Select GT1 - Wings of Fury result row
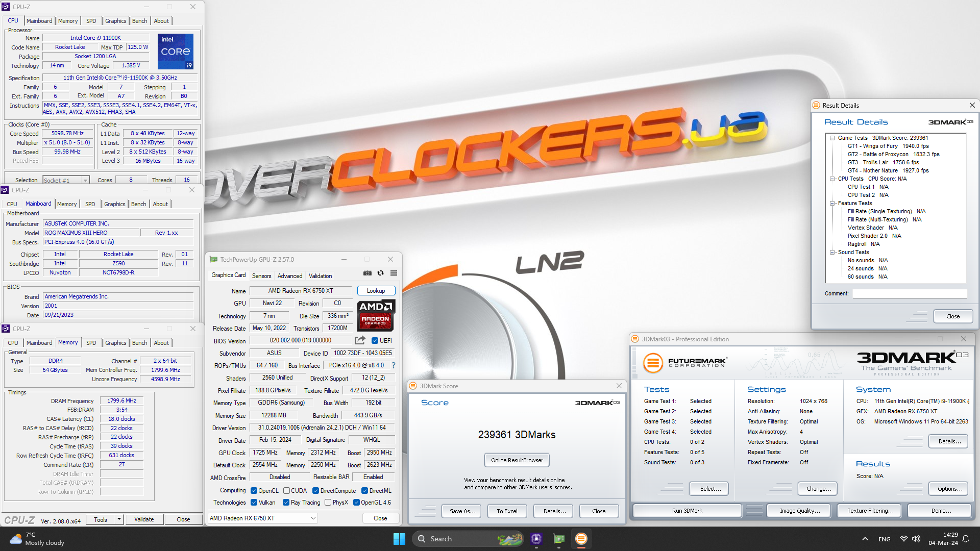Viewport: 980px width, 551px height. [x=888, y=146]
